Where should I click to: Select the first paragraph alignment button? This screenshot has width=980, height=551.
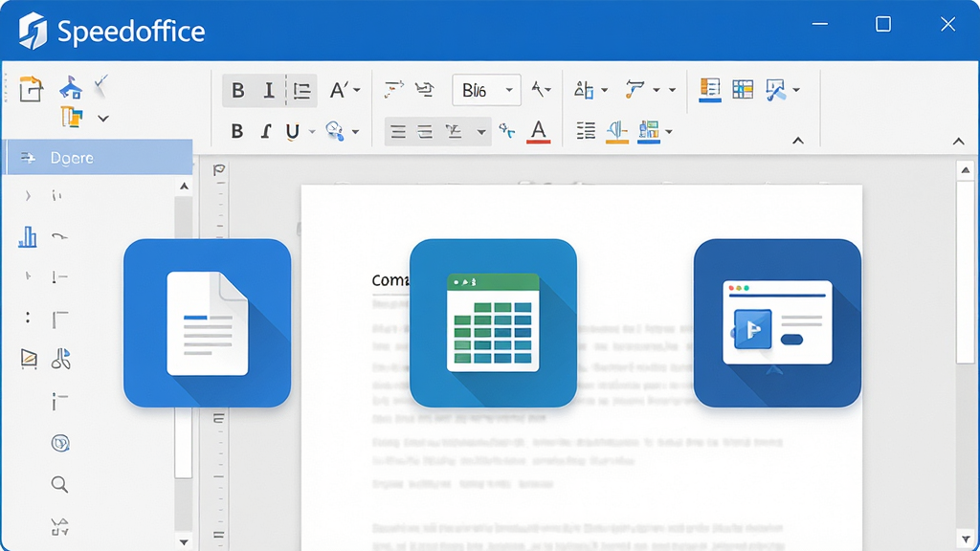pos(398,132)
